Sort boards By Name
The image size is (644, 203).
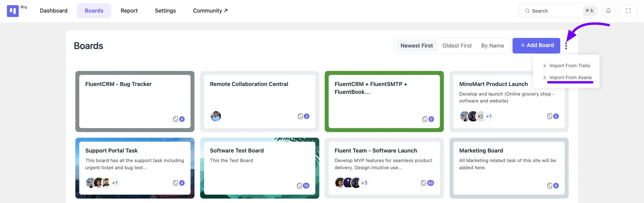[492, 46]
